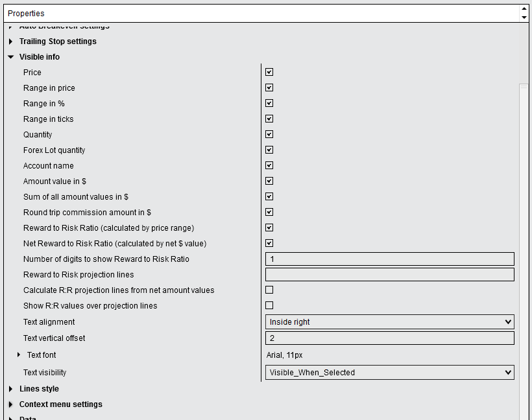
Task: Click the Text vertical offset field
Action: click(x=389, y=338)
